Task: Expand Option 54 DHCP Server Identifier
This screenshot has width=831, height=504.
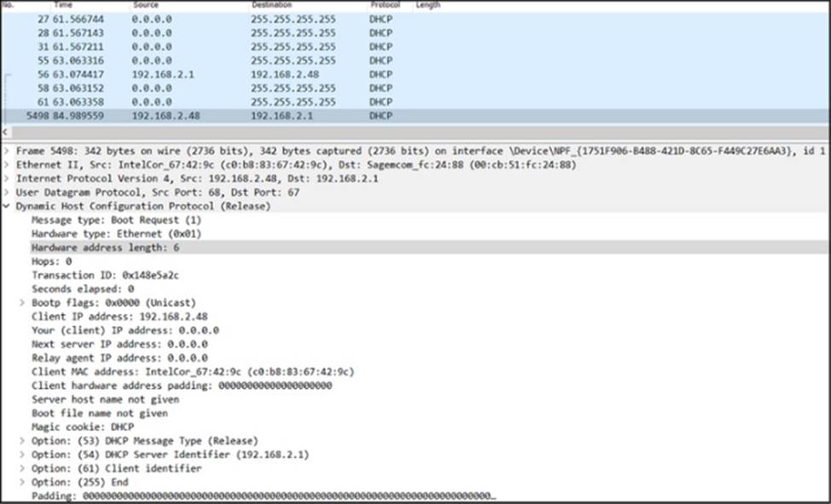Action: pos(23,455)
